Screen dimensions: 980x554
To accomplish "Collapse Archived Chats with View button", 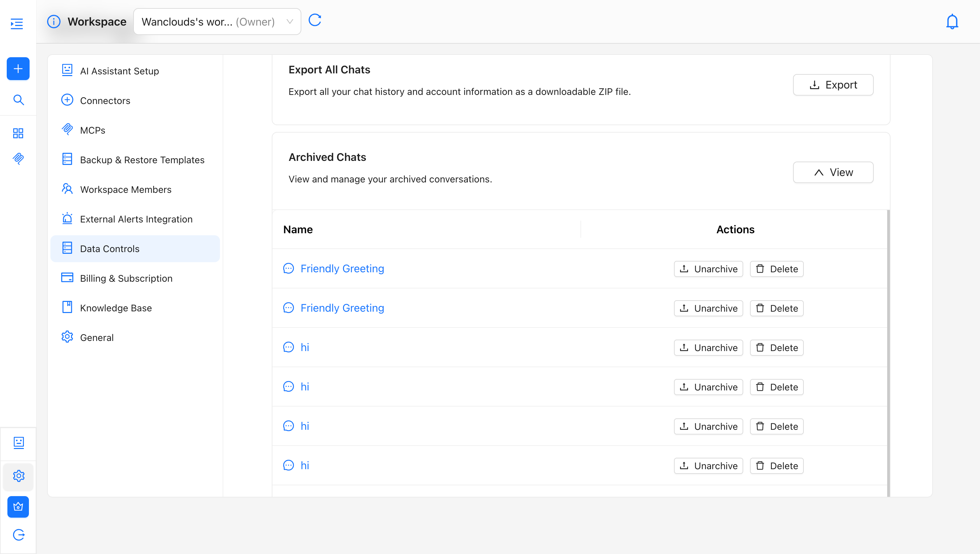I will [833, 172].
